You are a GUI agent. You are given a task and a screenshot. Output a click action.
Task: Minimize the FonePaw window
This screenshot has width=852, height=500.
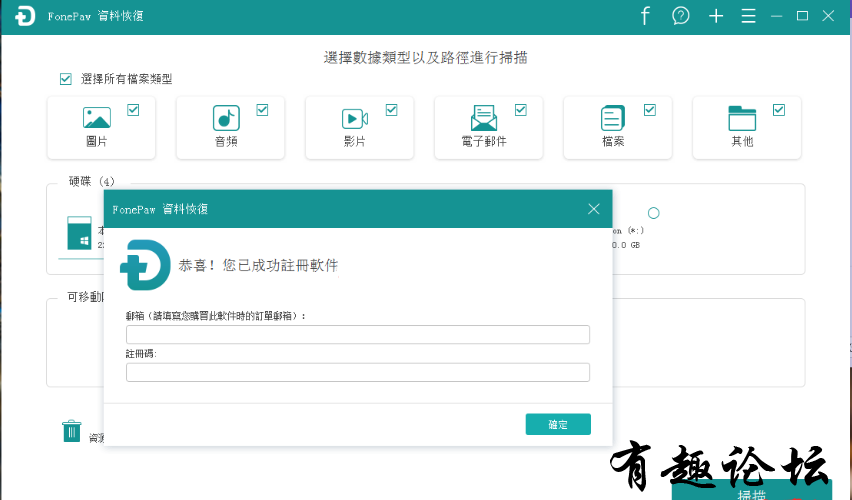(x=776, y=16)
